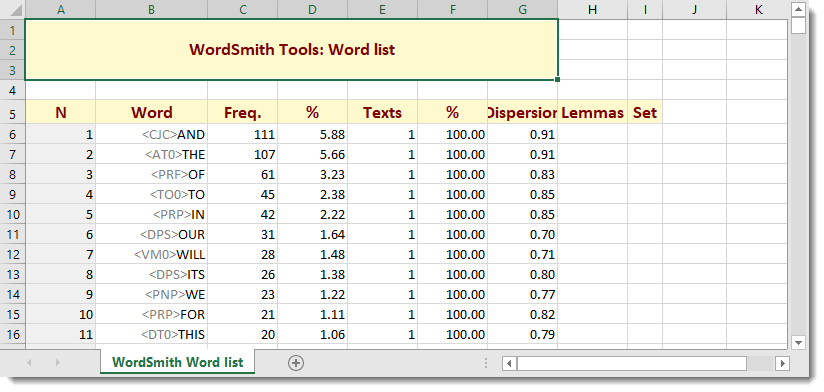Viewport: 824px width, 392px height.
Task: Select the cell containing <PRP>IN
Action: (x=151, y=214)
